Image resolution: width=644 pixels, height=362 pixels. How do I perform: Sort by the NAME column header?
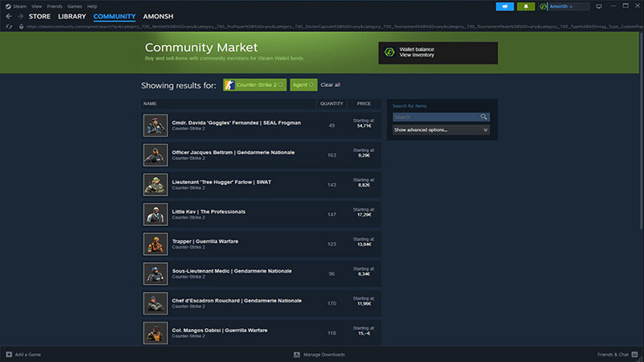(x=150, y=104)
